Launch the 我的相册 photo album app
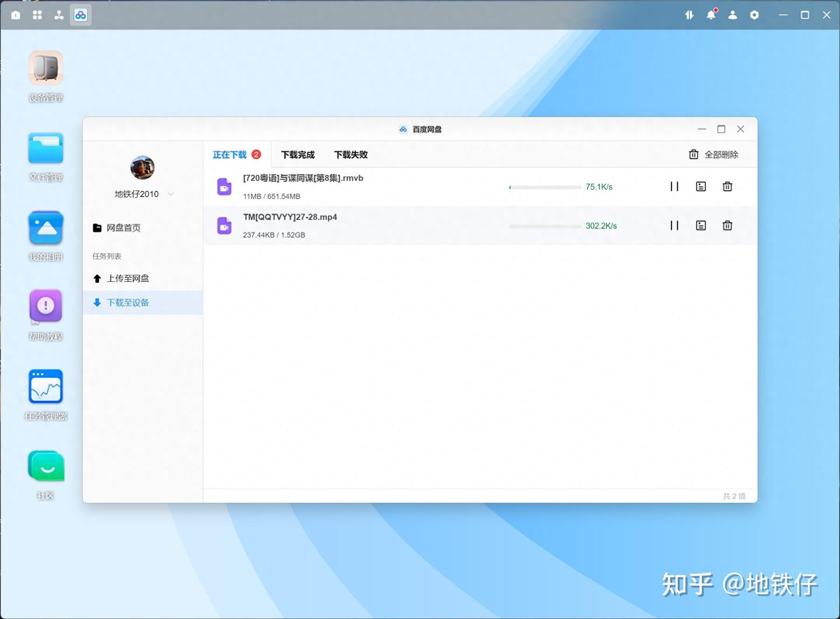 click(45, 228)
